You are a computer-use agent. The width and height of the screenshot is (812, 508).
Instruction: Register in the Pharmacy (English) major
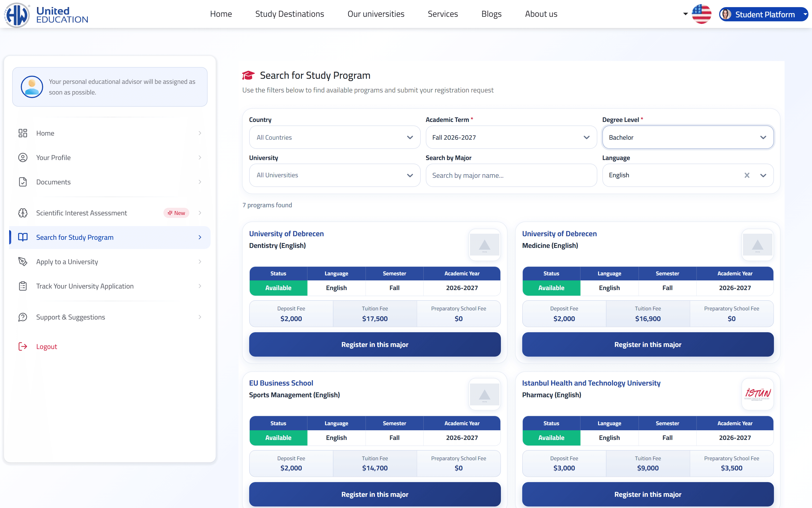click(x=648, y=494)
